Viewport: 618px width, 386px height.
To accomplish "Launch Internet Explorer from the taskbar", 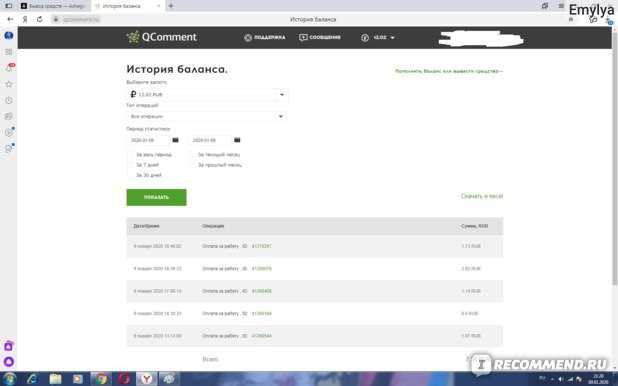I will pyautogui.click(x=32, y=379).
